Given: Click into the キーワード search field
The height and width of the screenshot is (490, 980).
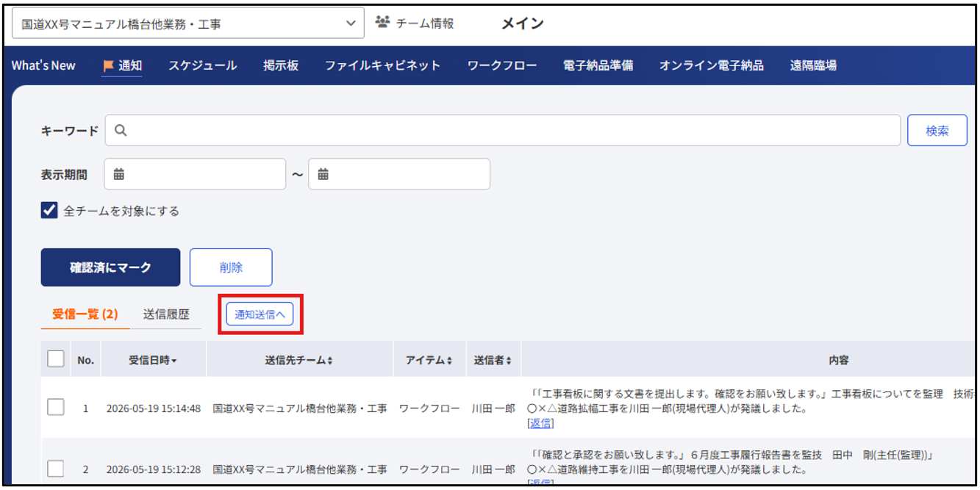Looking at the screenshot, I should click(x=503, y=131).
